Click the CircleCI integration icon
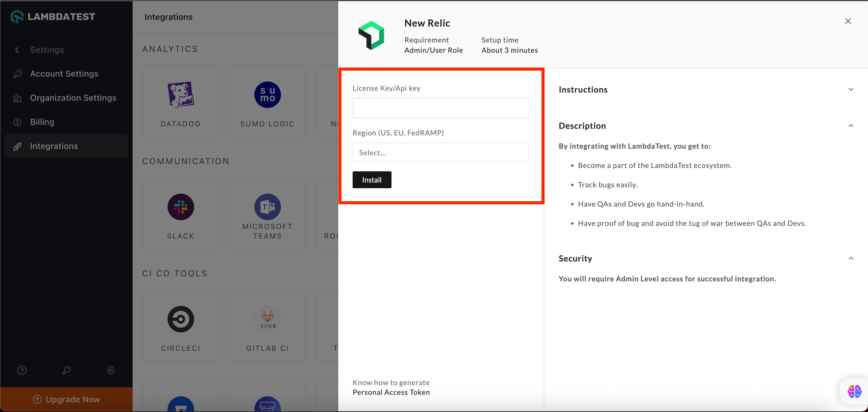 181,319
